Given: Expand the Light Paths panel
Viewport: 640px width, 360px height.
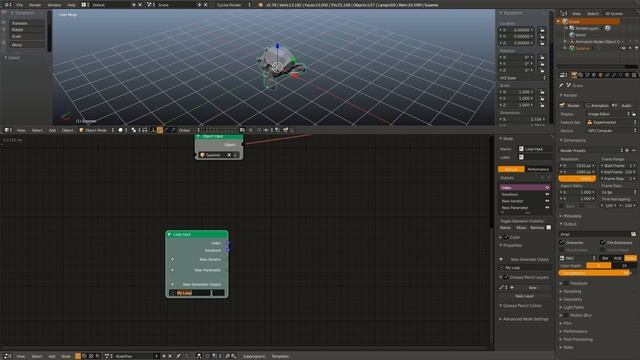Looking at the screenshot, I should [x=573, y=307].
